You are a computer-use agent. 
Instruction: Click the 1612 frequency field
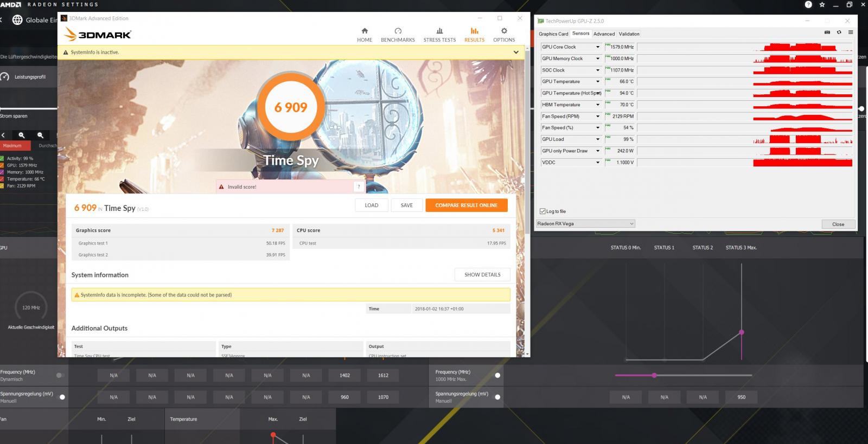(x=383, y=375)
